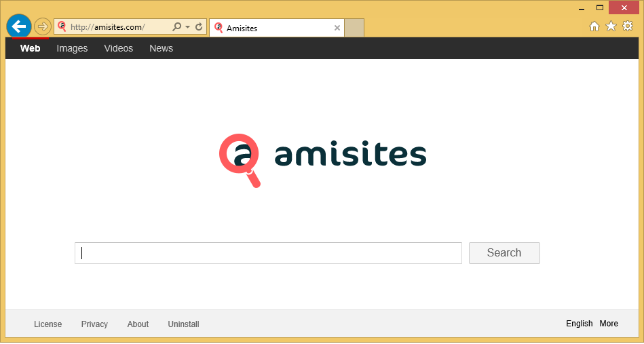Image resolution: width=644 pixels, height=344 pixels.
Task: Focus the main search text box
Action: coord(268,253)
